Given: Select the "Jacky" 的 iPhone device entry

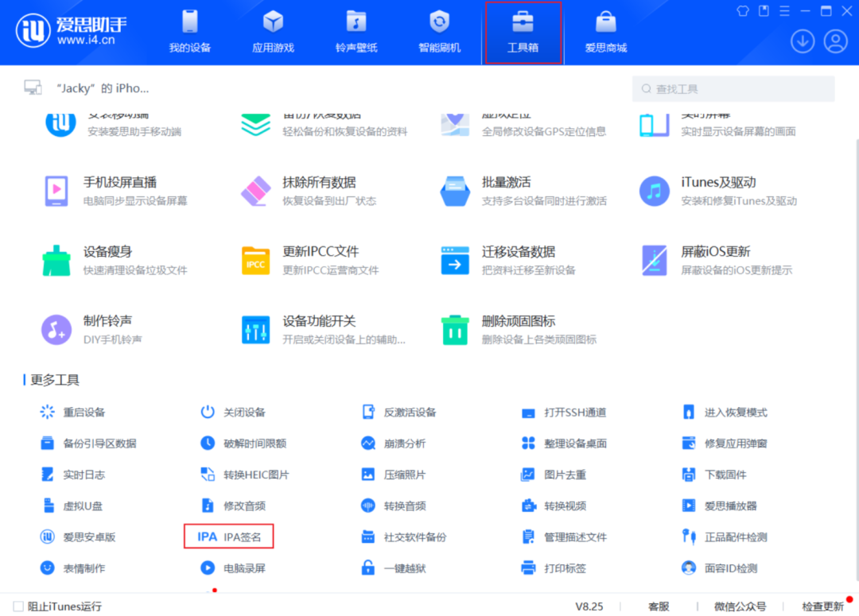Looking at the screenshot, I should pyautogui.click(x=87, y=88).
